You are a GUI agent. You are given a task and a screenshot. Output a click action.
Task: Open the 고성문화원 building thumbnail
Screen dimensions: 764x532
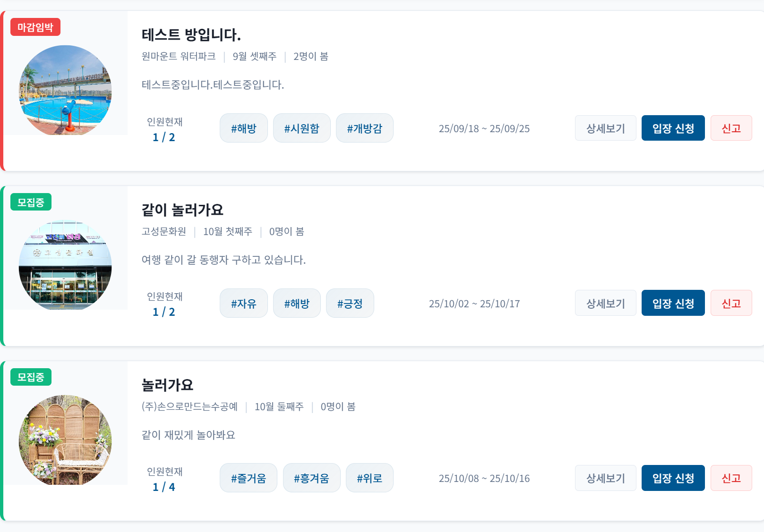click(x=65, y=265)
